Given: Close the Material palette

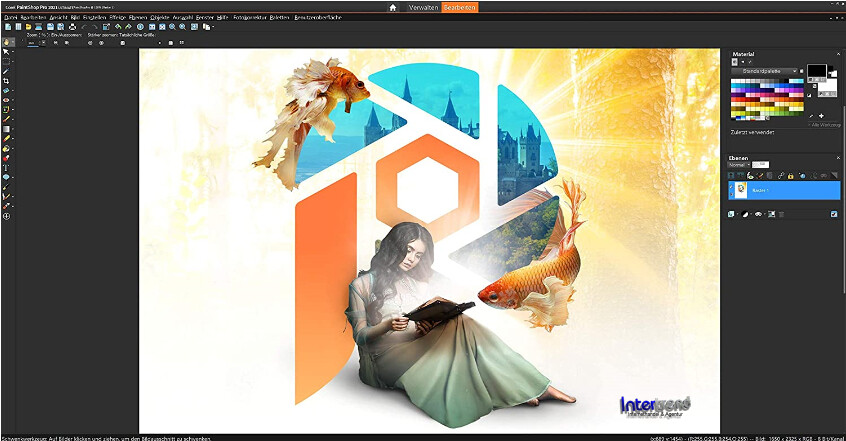Looking at the screenshot, I should click(838, 54).
